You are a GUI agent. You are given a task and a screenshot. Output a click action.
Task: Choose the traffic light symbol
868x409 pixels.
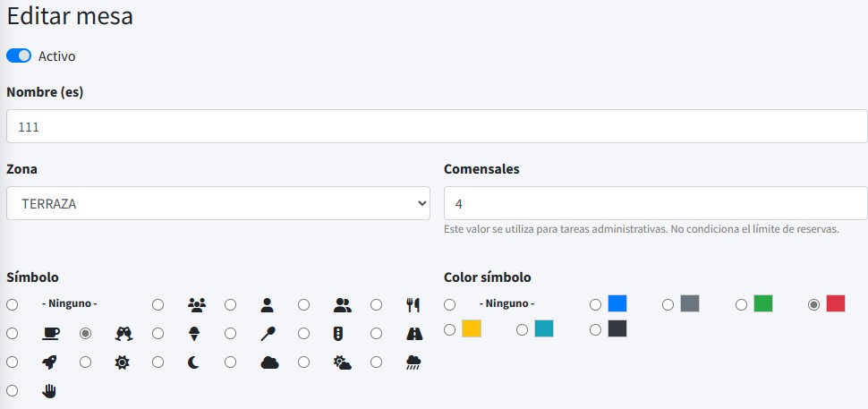pos(304,334)
